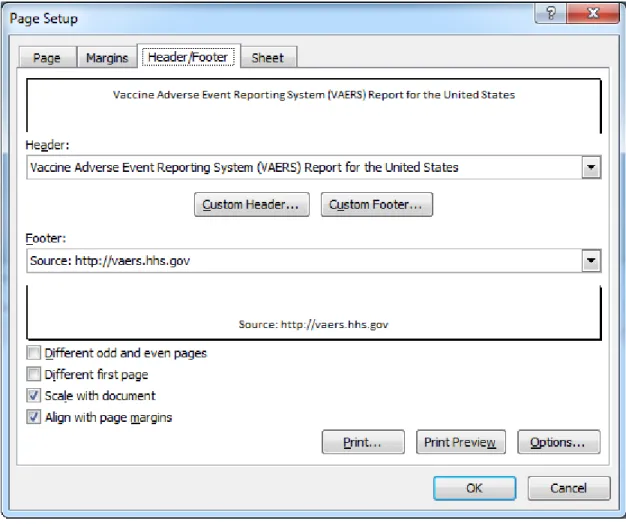Click the "Footer:" label

click(46, 238)
